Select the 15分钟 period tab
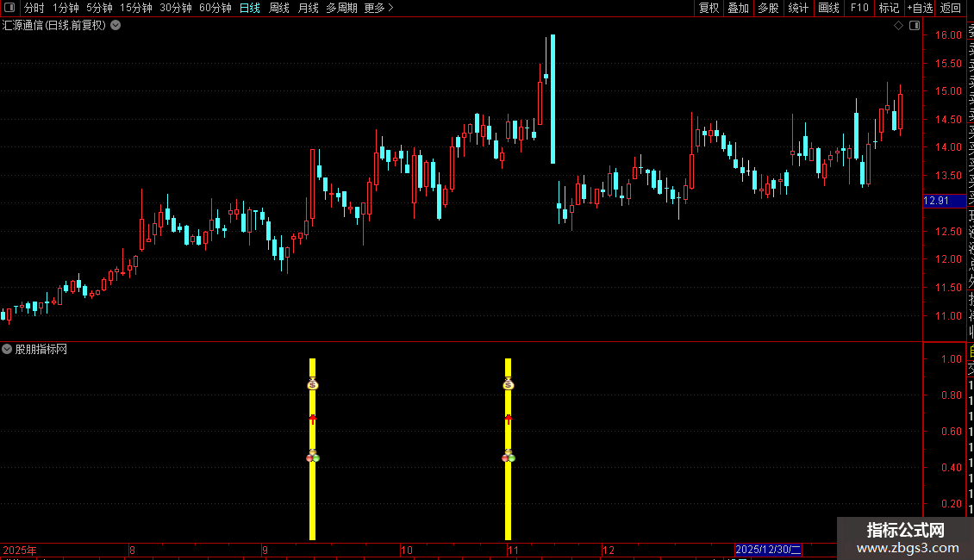The image size is (974, 560). 136,8
